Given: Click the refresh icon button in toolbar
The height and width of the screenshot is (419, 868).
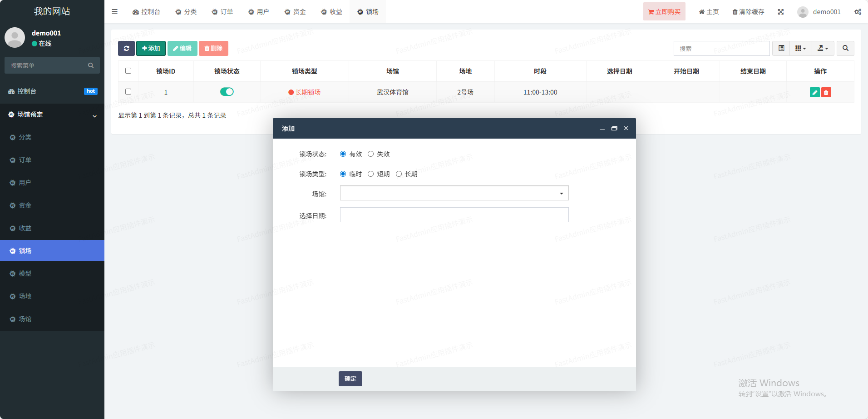Looking at the screenshot, I should (x=126, y=48).
